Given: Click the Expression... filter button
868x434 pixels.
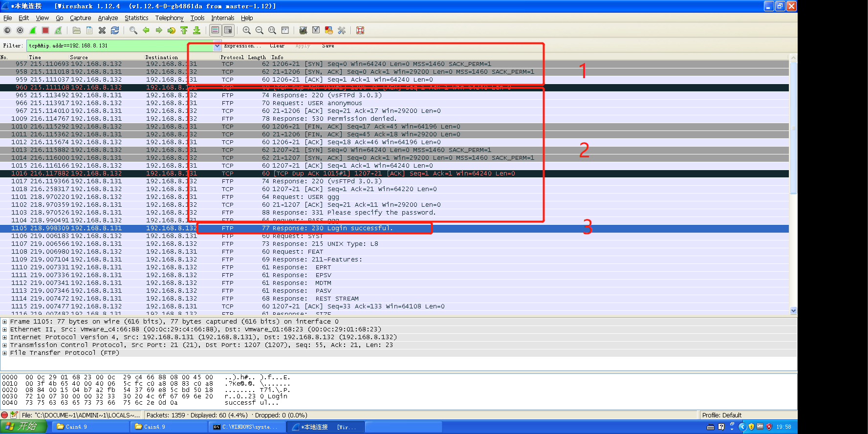Looking at the screenshot, I should click(242, 45).
